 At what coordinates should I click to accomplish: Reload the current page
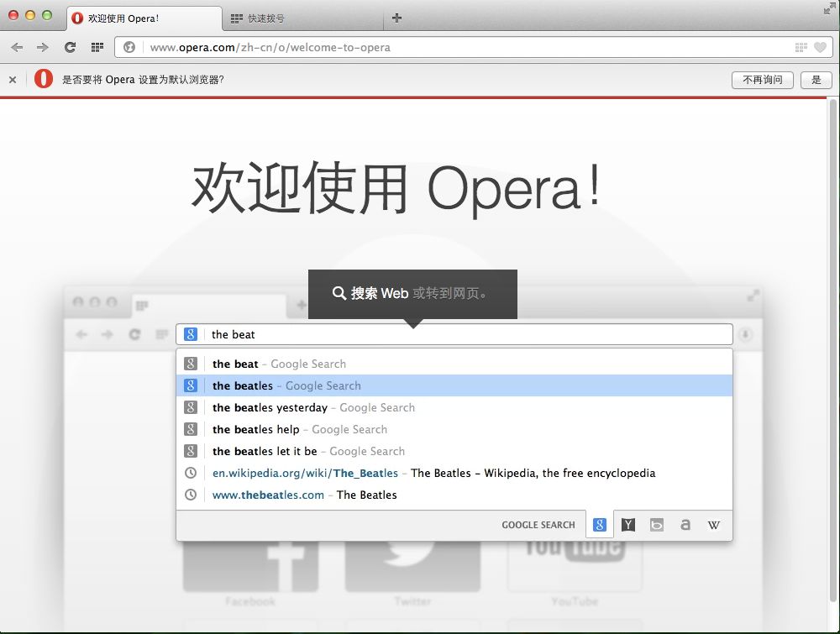(70, 47)
